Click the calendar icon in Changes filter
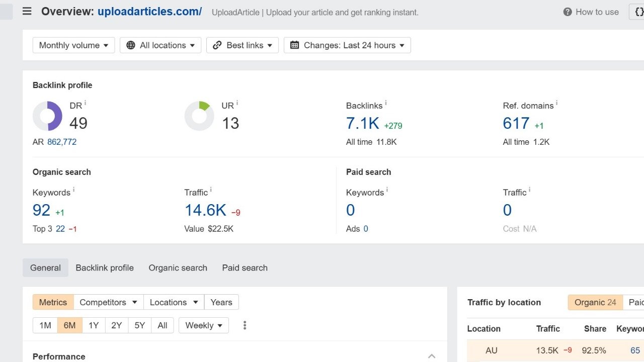The image size is (644, 362). pyautogui.click(x=295, y=45)
